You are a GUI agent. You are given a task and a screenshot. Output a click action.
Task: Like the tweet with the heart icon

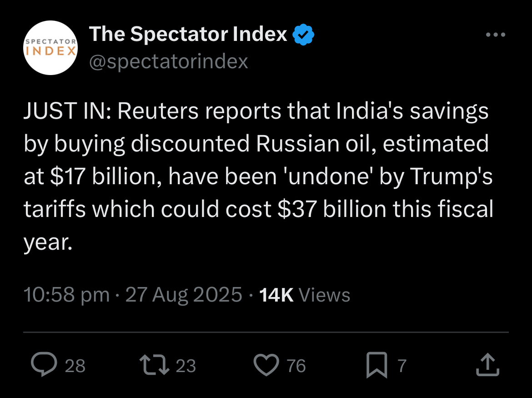[266, 365]
